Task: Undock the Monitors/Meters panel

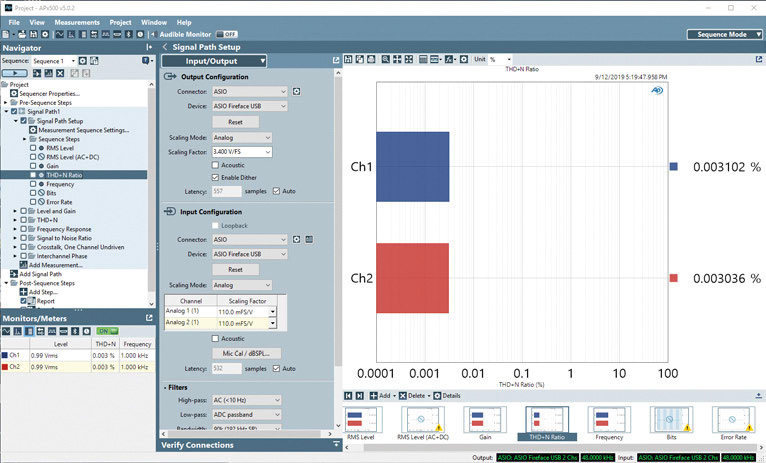Action: coord(149,318)
